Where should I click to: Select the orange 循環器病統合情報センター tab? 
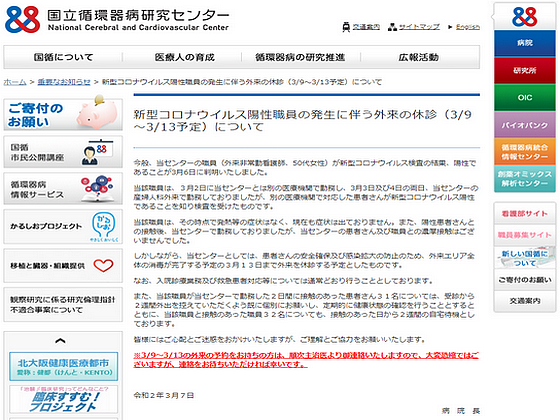click(x=525, y=152)
